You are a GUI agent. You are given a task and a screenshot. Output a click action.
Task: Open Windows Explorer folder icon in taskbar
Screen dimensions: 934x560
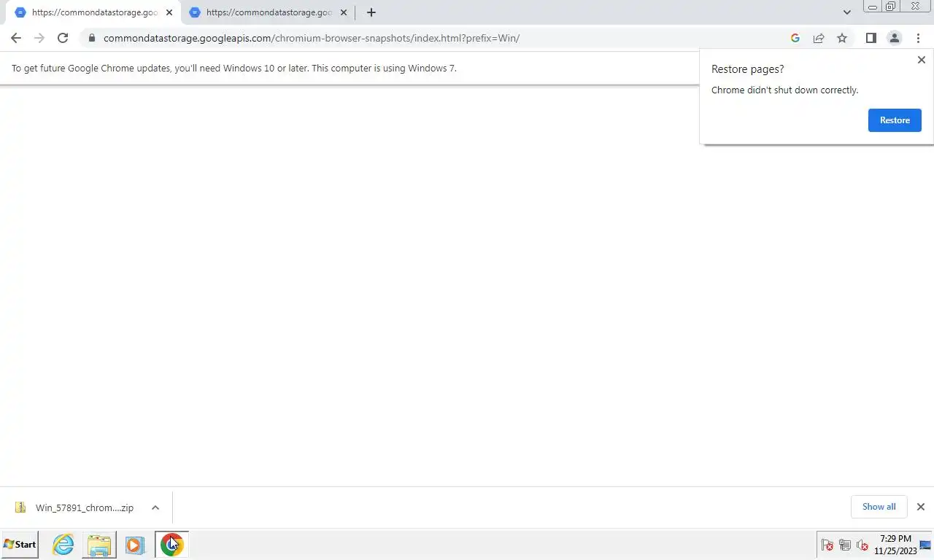point(99,545)
